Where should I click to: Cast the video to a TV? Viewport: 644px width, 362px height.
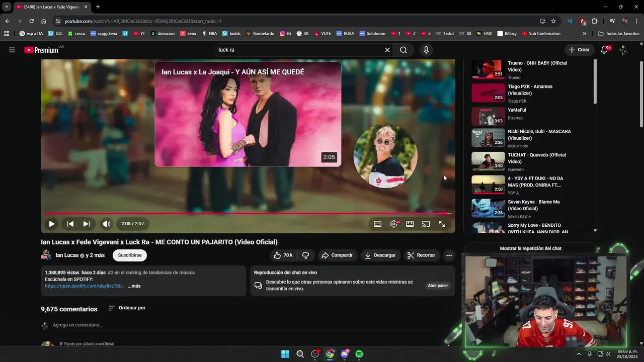coord(426,224)
